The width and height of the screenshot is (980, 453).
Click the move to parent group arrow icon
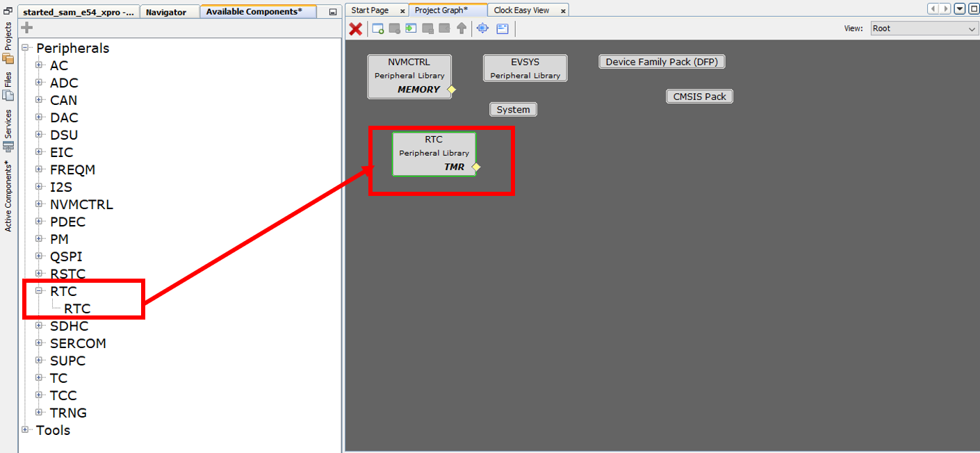462,29
